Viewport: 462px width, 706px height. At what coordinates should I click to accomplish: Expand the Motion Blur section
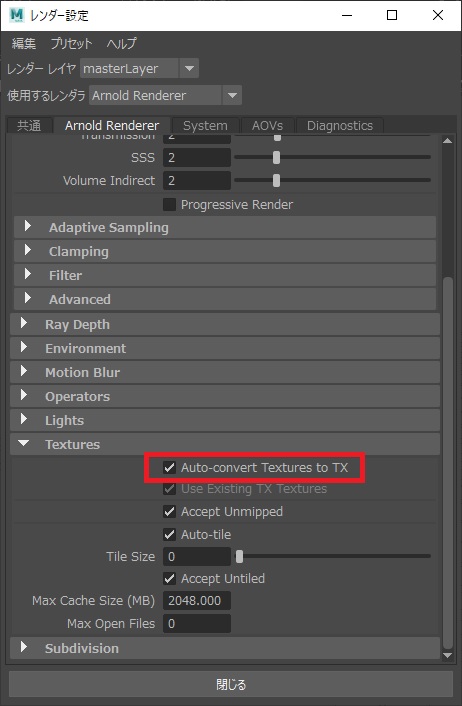click(225, 372)
